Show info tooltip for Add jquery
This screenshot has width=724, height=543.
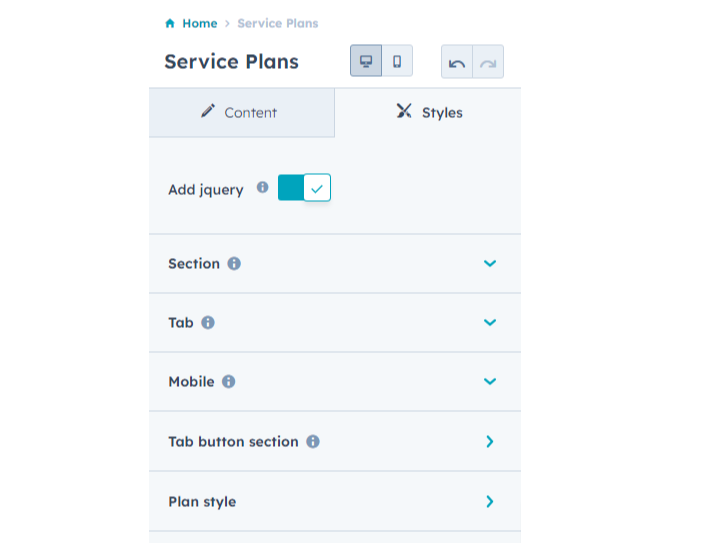(262, 187)
